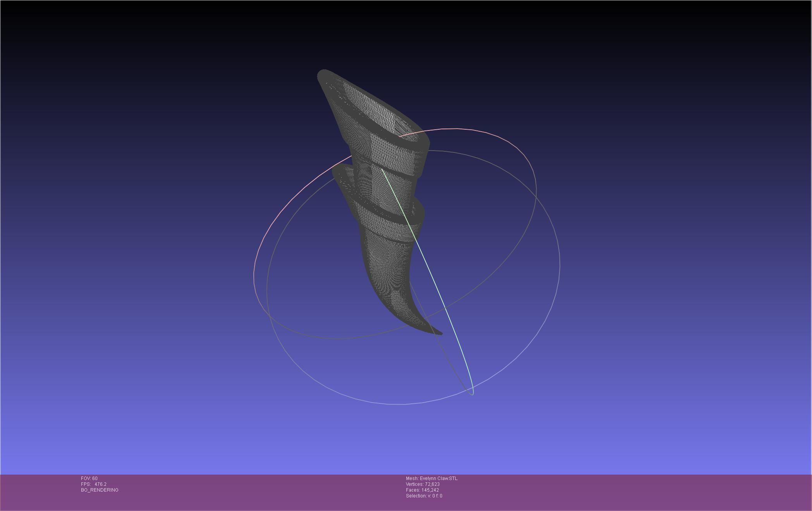Click the 'FPS: 476.2' readout
This screenshot has height=511, width=812.
coord(94,484)
